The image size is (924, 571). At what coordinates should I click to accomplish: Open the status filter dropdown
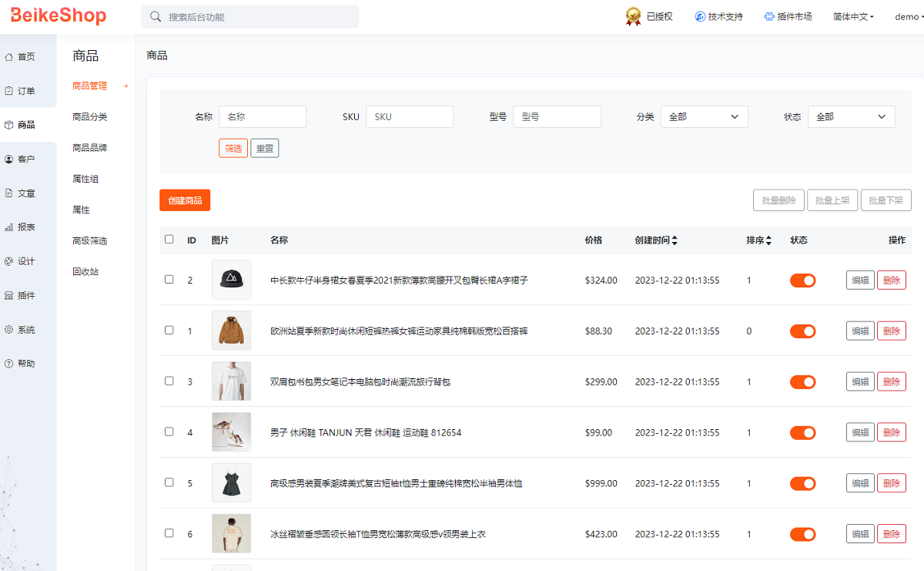(x=851, y=117)
